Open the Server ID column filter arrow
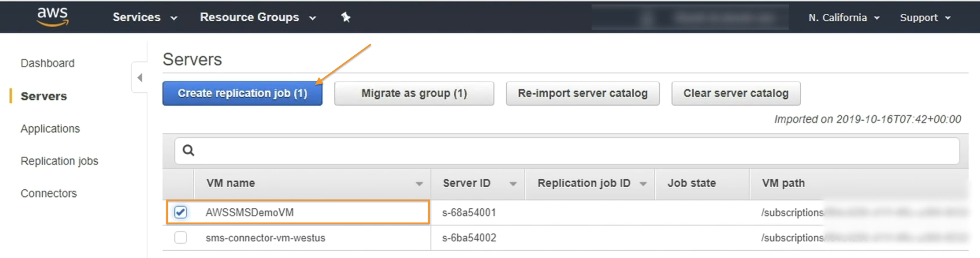 pos(513,184)
